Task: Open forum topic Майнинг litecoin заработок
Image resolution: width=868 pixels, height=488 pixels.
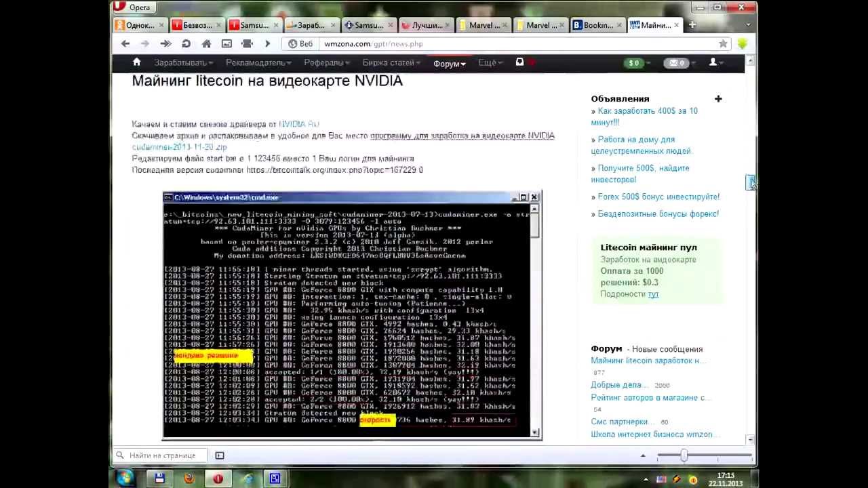Action: tap(648, 361)
